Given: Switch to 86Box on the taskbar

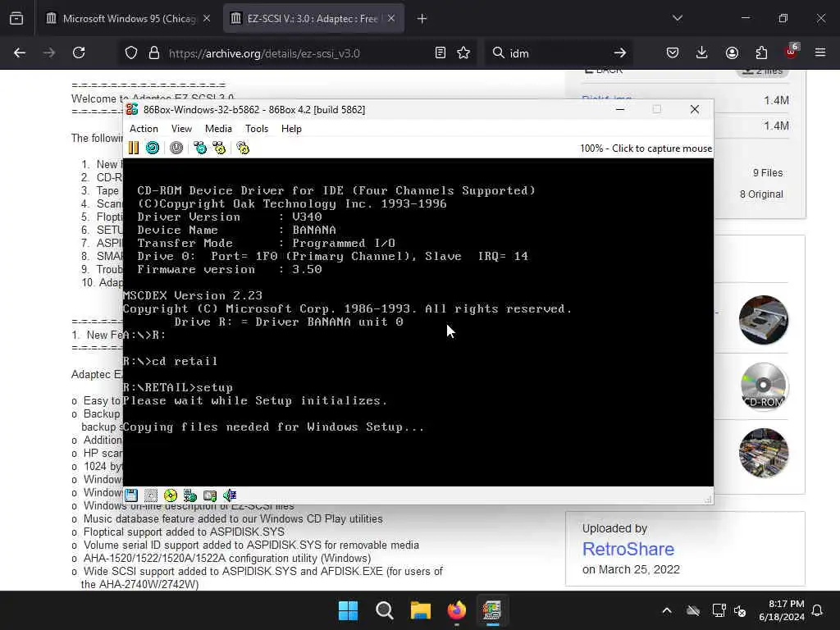Looking at the screenshot, I should click(x=492, y=610).
